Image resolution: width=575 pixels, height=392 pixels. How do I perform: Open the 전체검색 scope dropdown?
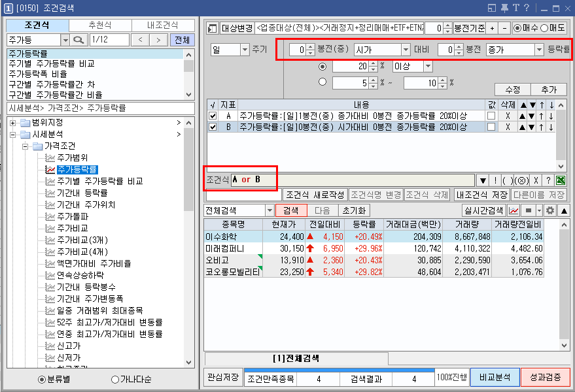click(x=270, y=210)
